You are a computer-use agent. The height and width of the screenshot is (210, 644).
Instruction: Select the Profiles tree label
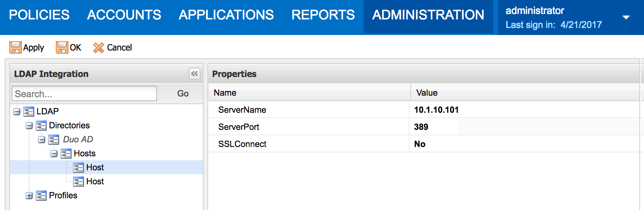coord(63,195)
